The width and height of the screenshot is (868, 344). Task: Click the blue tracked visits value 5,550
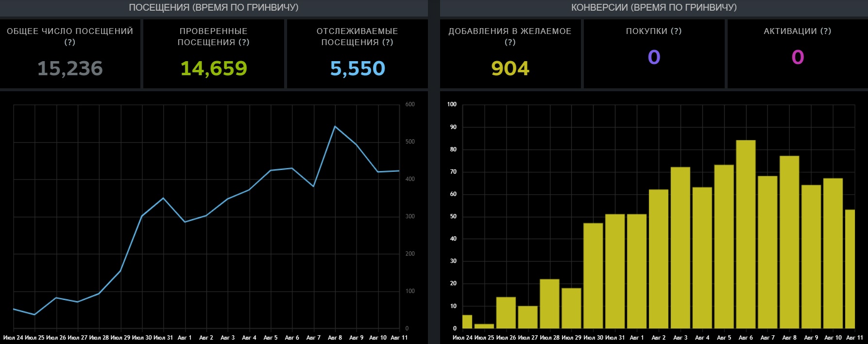click(x=357, y=68)
